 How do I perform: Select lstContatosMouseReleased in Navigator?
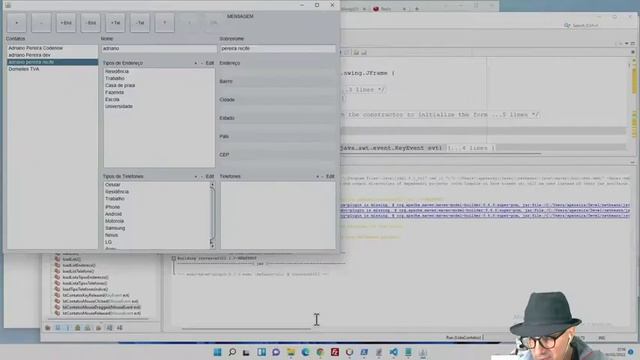tap(101, 313)
